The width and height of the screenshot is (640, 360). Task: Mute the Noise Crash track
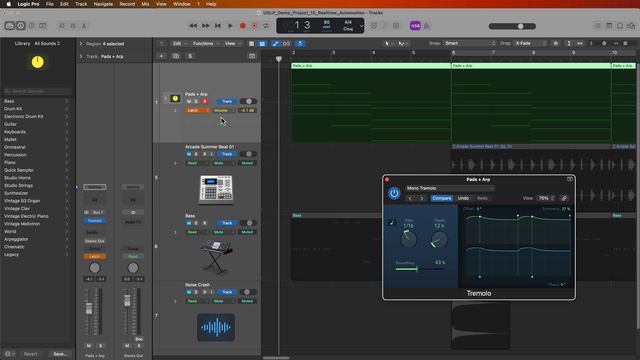[189, 292]
